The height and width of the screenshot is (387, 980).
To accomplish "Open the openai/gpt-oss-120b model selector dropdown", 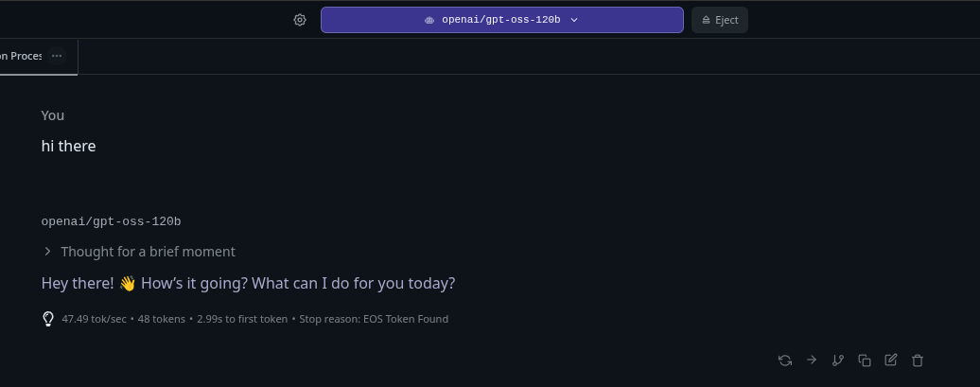I will pos(501,20).
